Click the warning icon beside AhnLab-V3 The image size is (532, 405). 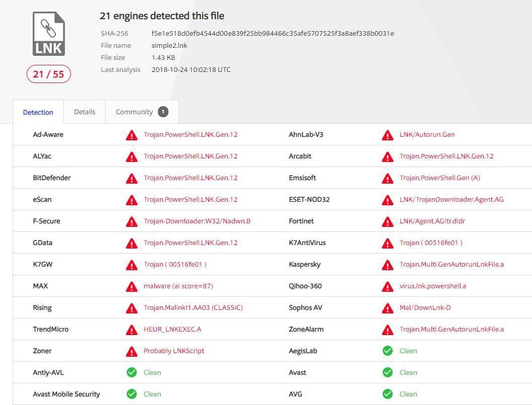(x=388, y=135)
